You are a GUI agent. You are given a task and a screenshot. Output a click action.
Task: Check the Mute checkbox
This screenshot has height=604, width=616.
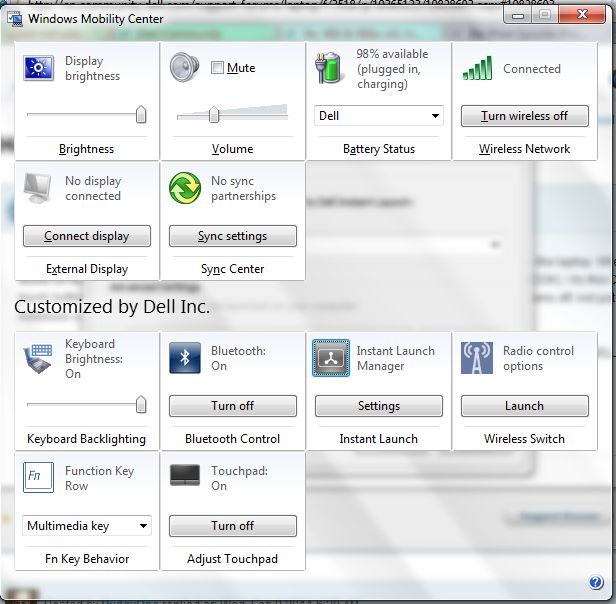pyautogui.click(x=217, y=68)
